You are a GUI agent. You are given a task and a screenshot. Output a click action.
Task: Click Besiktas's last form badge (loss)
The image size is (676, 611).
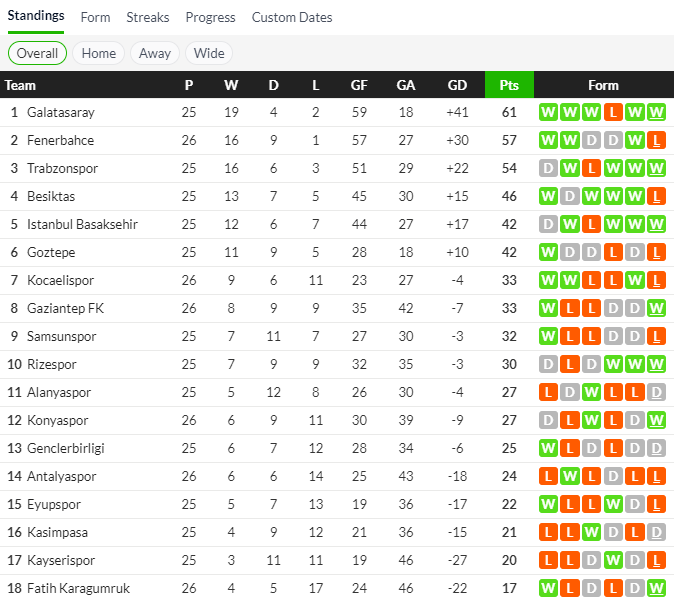pyautogui.click(x=656, y=197)
